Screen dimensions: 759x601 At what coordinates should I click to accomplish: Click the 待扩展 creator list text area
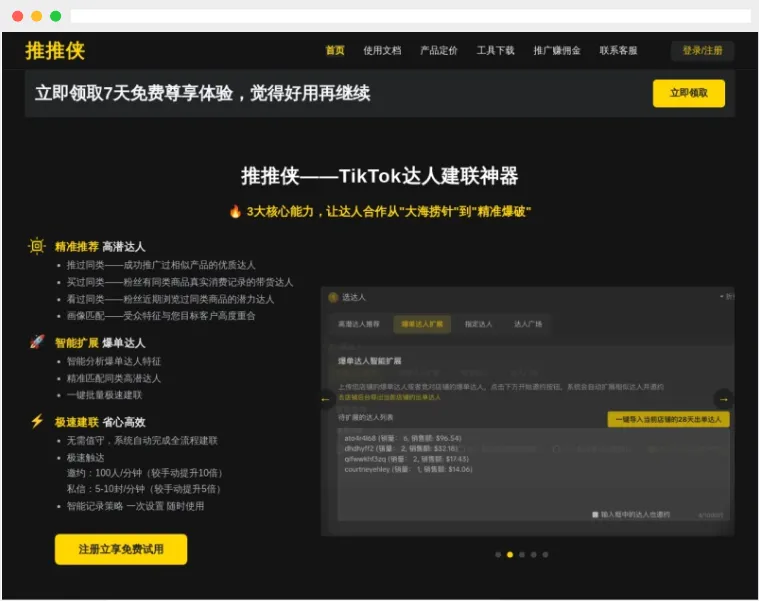click(x=533, y=475)
